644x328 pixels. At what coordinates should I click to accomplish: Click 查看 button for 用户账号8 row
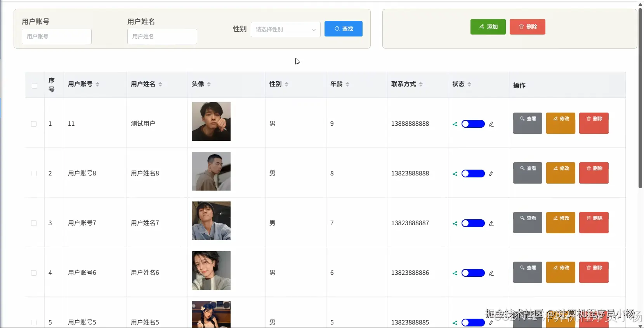[528, 173]
